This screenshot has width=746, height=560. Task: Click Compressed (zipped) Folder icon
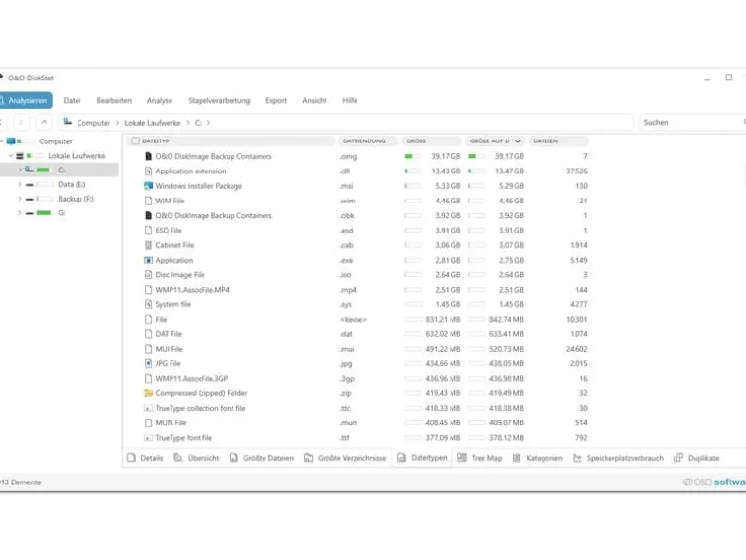coord(148,393)
